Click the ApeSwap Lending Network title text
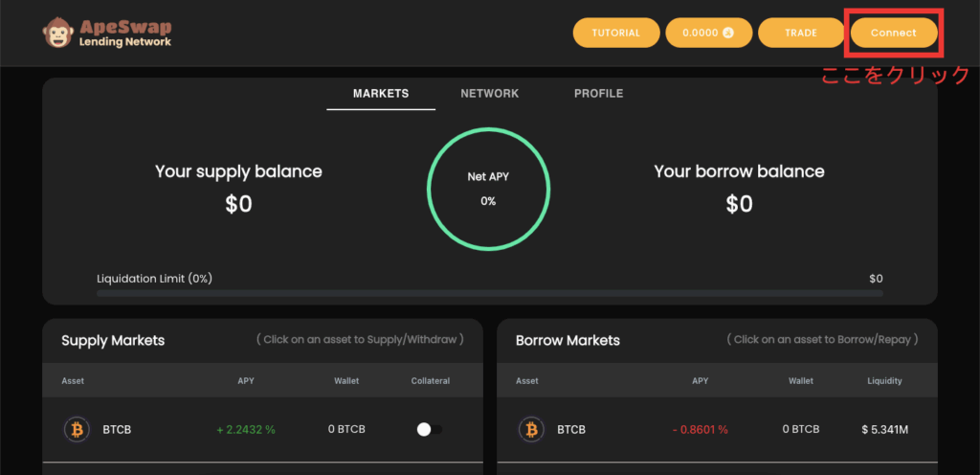The width and height of the screenshot is (980, 475). 124,33
